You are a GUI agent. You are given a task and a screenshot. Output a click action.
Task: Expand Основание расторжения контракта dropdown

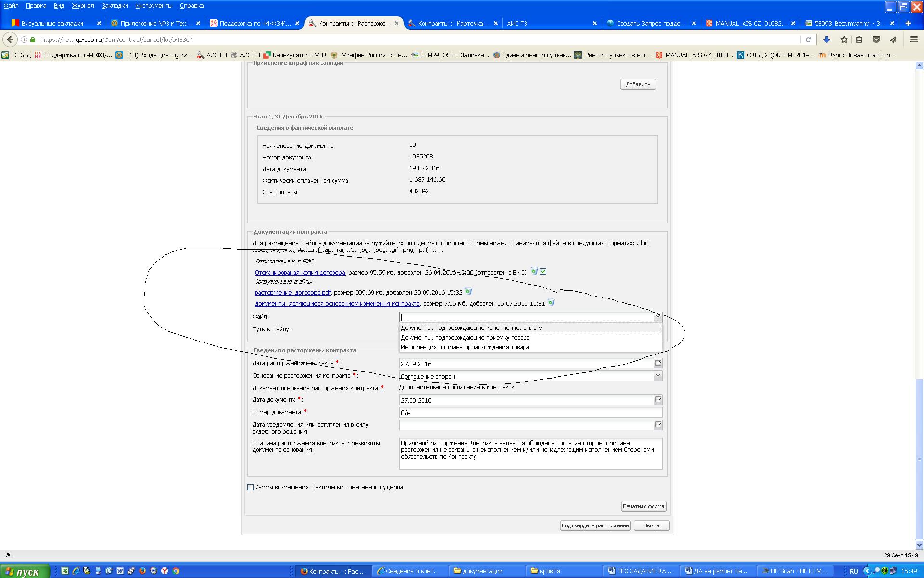click(658, 376)
